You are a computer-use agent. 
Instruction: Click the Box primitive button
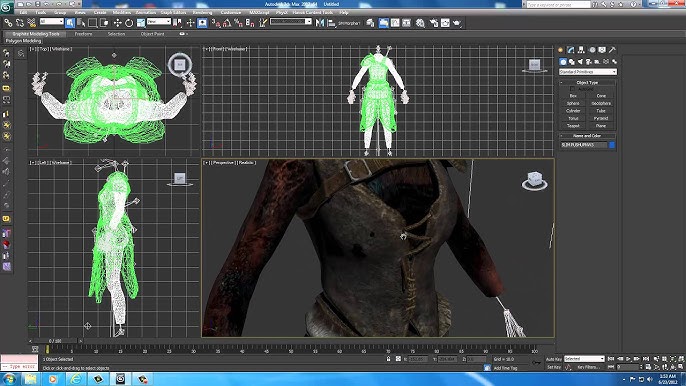point(573,96)
